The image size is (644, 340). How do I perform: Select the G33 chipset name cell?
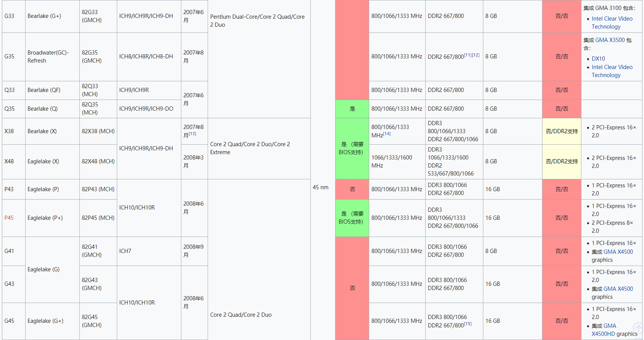coord(14,16)
